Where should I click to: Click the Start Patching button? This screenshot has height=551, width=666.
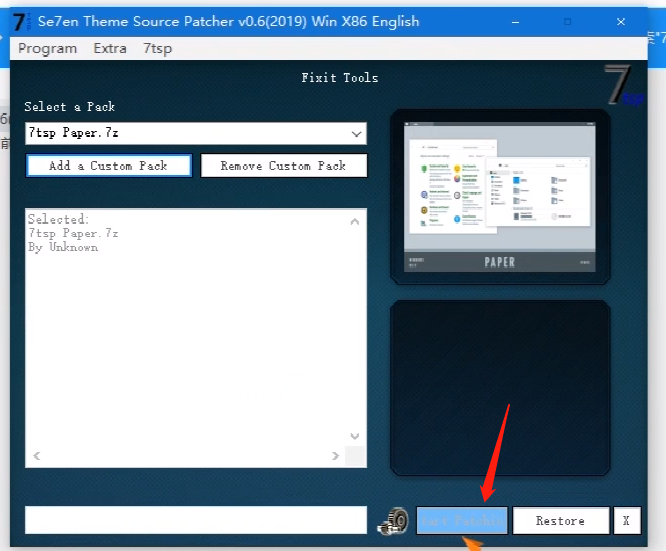click(x=462, y=520)
